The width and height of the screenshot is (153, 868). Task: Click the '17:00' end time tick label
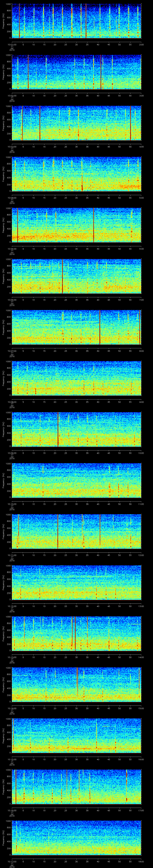[141, 810]
